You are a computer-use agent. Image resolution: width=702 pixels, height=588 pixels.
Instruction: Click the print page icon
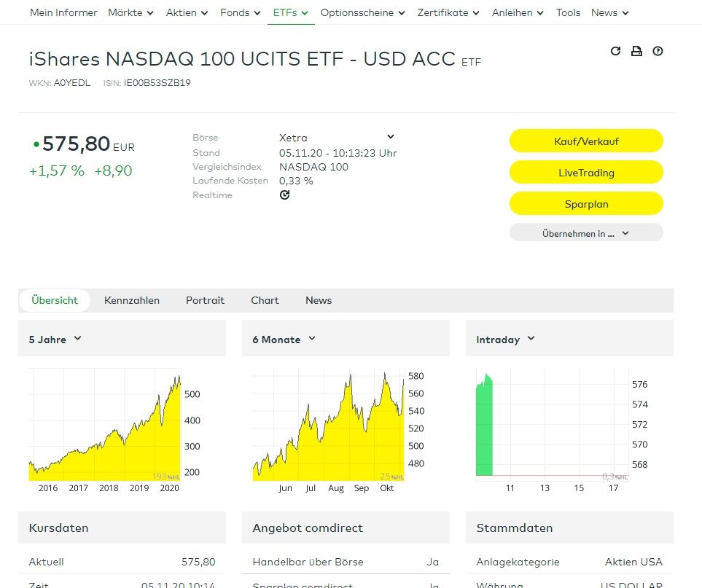click(x=636, y=51)
